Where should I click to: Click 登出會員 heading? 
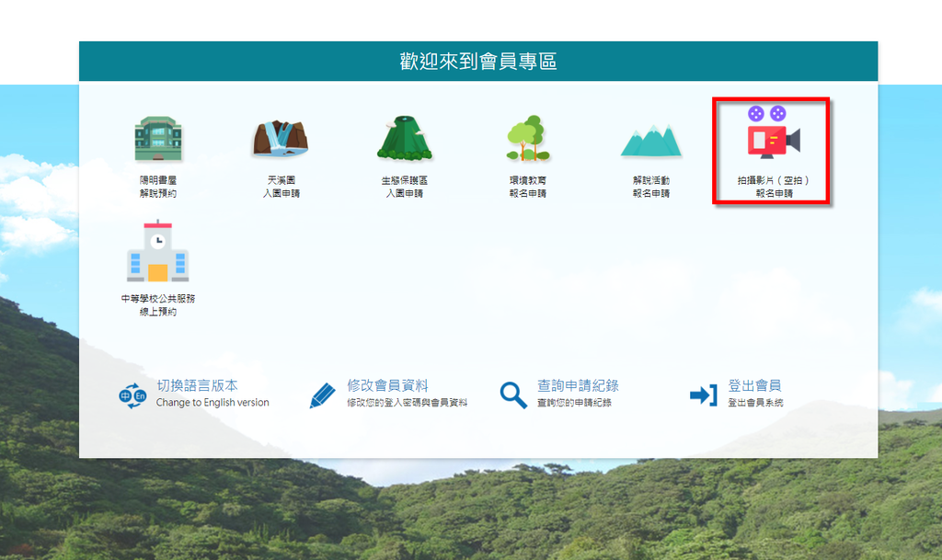(x=754, y=385)
